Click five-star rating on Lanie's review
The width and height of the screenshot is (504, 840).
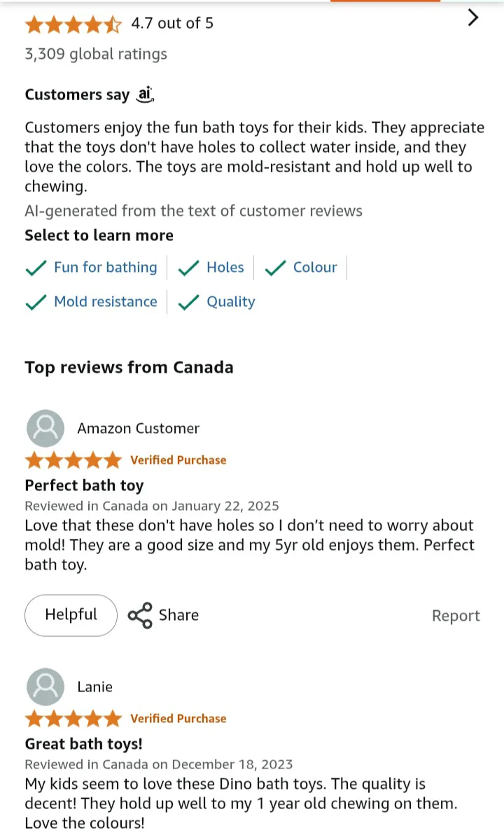point(73,719)
